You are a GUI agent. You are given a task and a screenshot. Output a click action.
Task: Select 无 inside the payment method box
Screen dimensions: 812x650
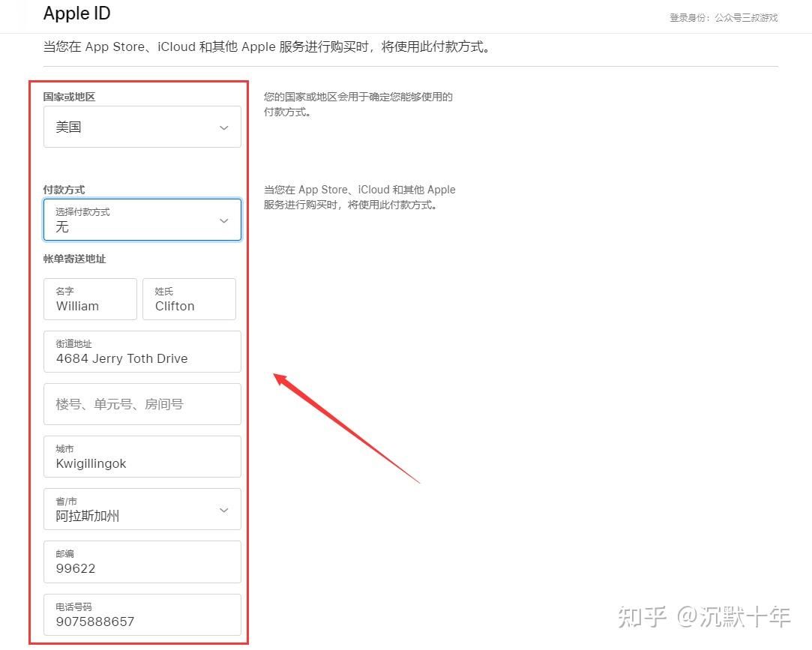(x=64, y=227)
